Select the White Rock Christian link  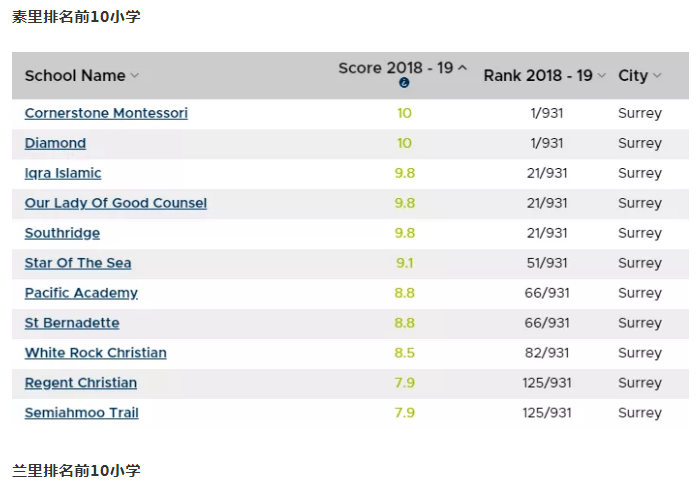[96, 353]
